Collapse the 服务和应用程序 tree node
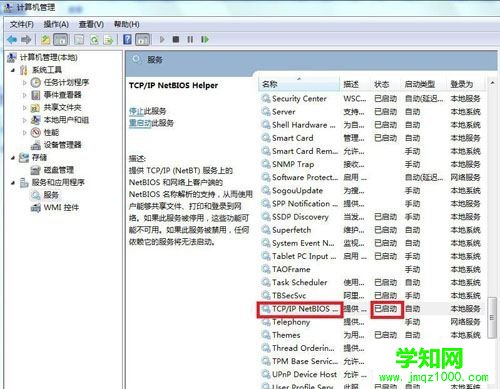Viewport: 500px width, 389px height. click(13, 183)
